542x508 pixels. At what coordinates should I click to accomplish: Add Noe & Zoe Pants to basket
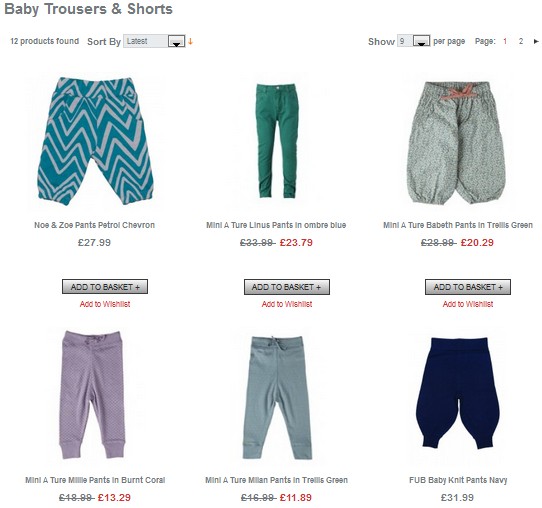pos(105,287)
